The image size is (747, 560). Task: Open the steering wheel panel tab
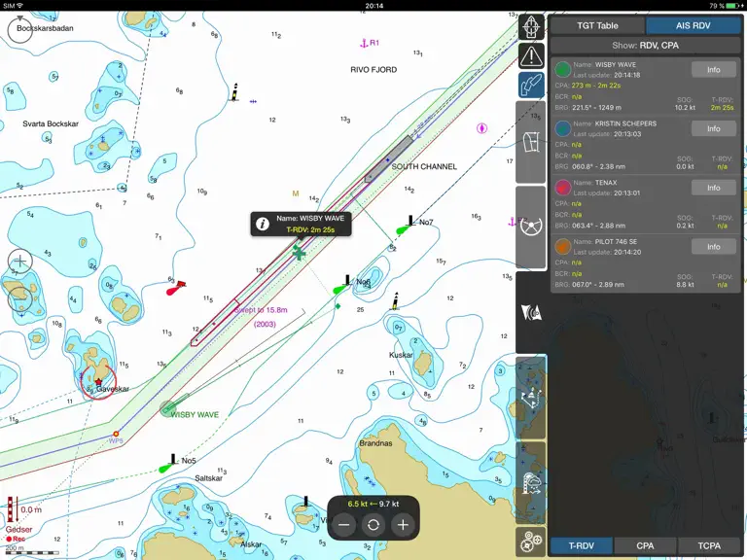coord(531,227)
